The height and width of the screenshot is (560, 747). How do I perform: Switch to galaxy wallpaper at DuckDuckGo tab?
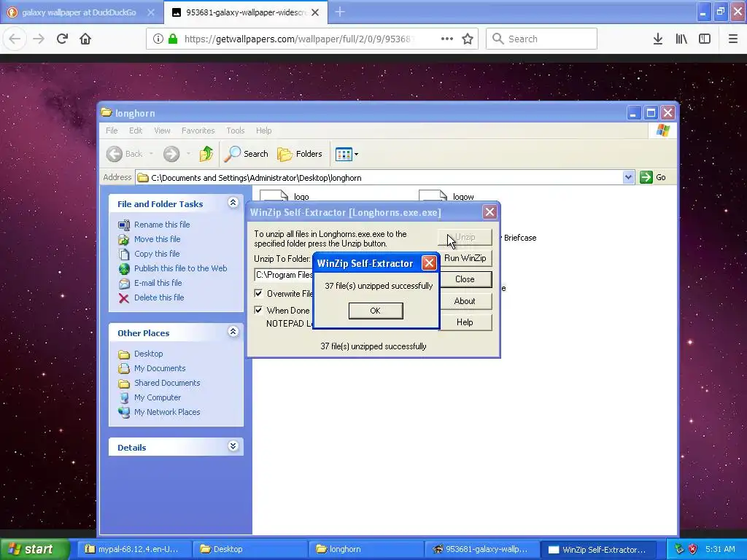pyautogui.click(x=79, y=12)
